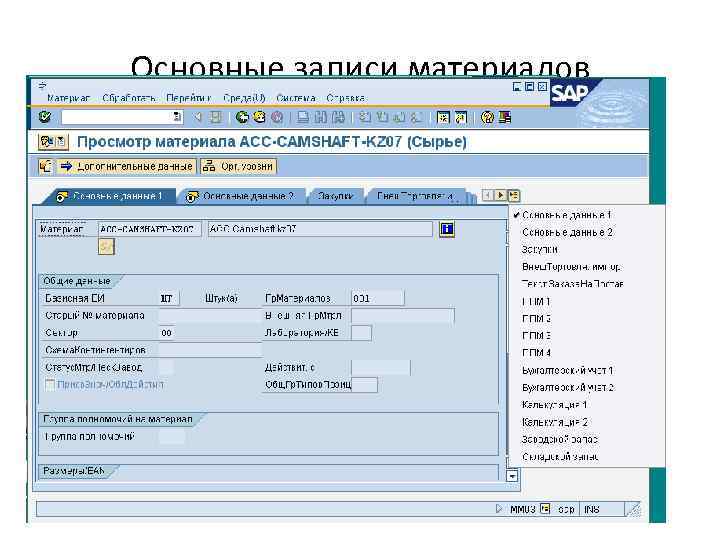Switch to the Закупки tab

coord(336,196)
